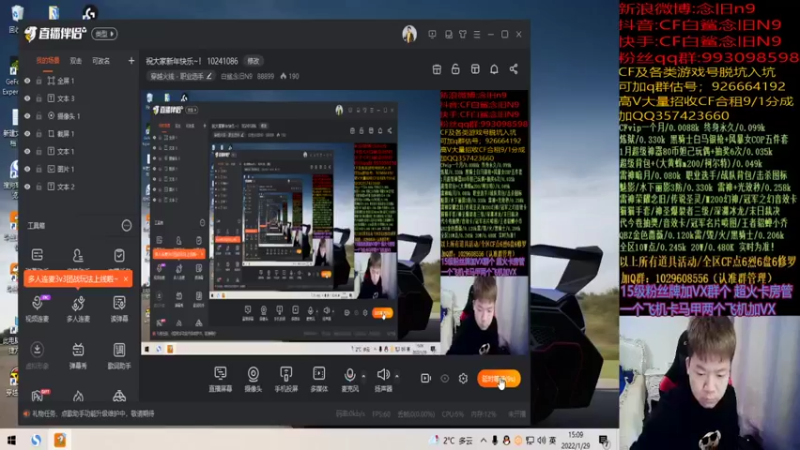Open layout icon above preview
This screenshot has width=800, height=450.
pyautogui.click(x=475, y=69)
